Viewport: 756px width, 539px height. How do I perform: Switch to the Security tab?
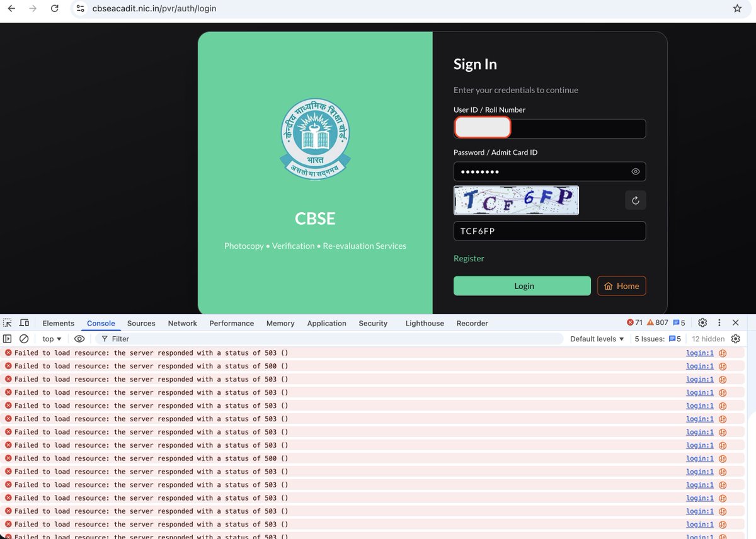pyautogui.click(x=373, y=323)
